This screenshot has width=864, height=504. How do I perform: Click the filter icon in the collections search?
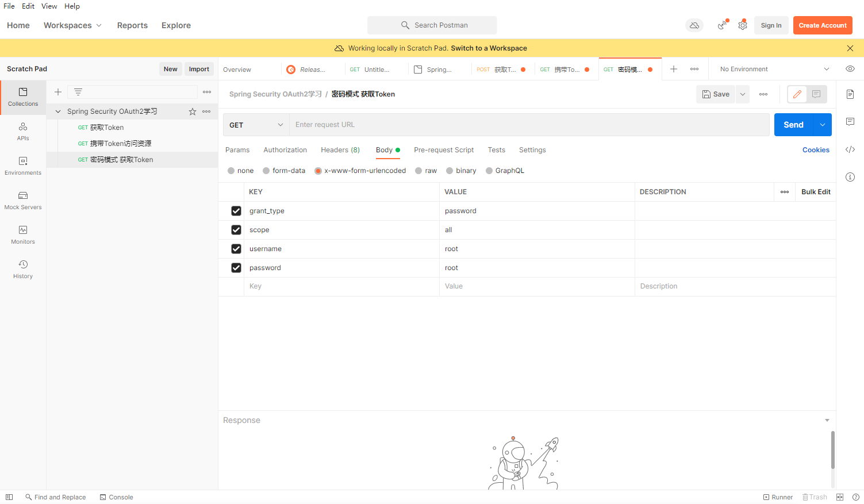78,92
